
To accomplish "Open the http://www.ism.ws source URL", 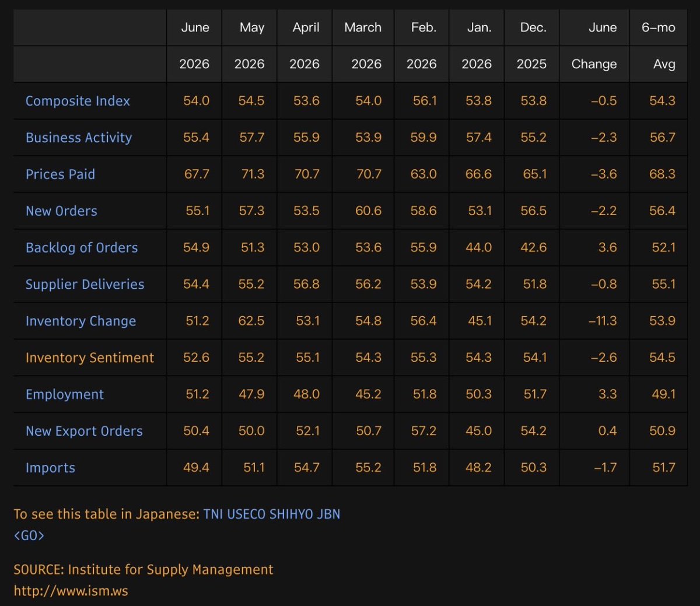I will coord(71,591).
